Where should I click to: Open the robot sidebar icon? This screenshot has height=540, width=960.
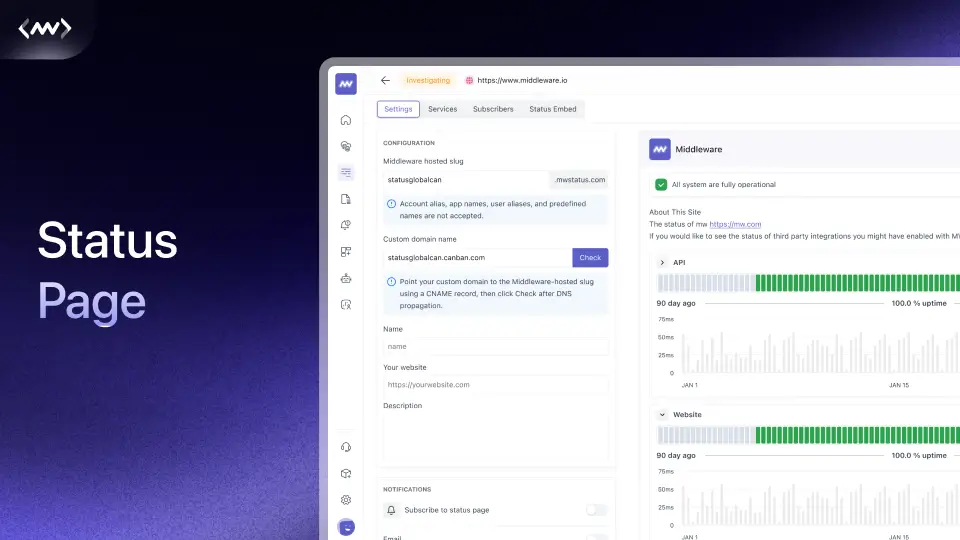click(346, 279)
